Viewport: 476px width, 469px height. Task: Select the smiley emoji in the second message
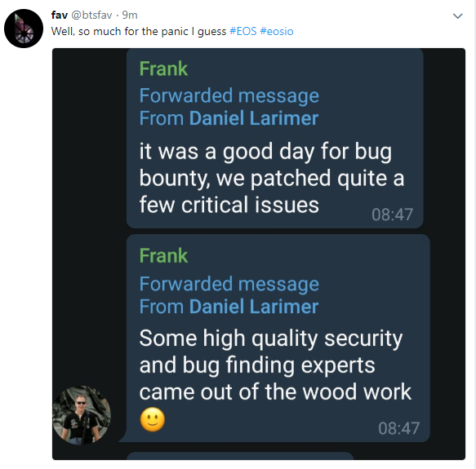(x=153, y=419)
